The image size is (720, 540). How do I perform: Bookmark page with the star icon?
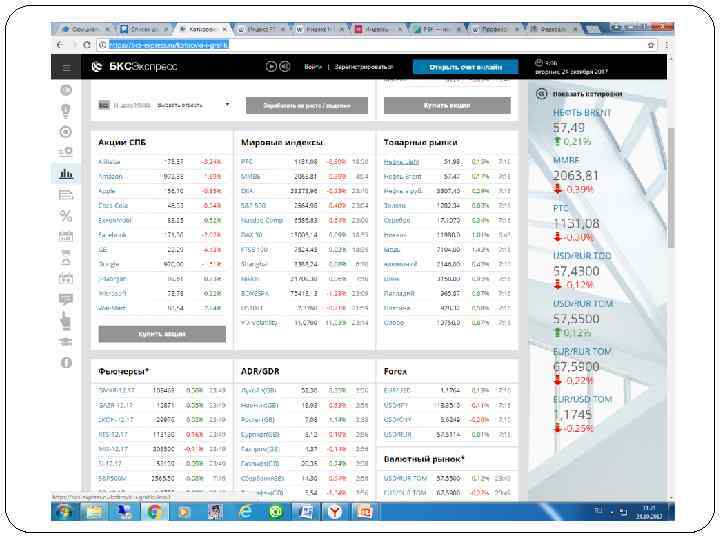651,45
